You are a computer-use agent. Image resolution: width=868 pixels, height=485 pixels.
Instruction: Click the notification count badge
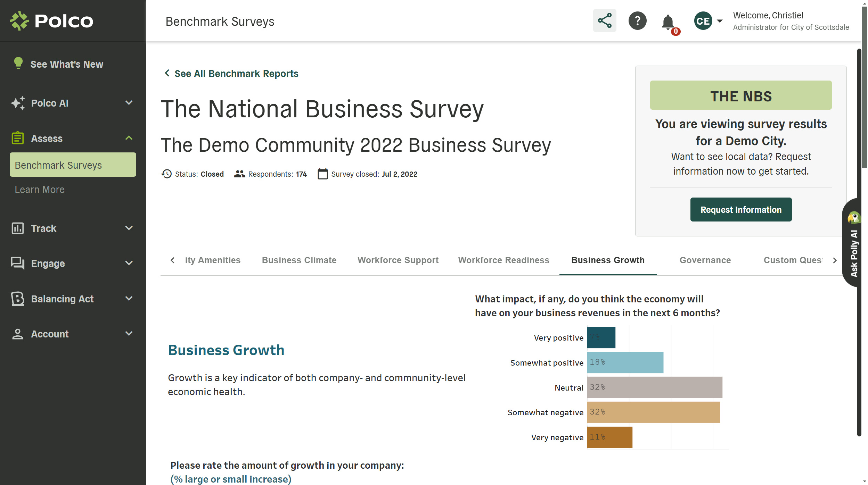pyautogui.click(x=675, y=31)
